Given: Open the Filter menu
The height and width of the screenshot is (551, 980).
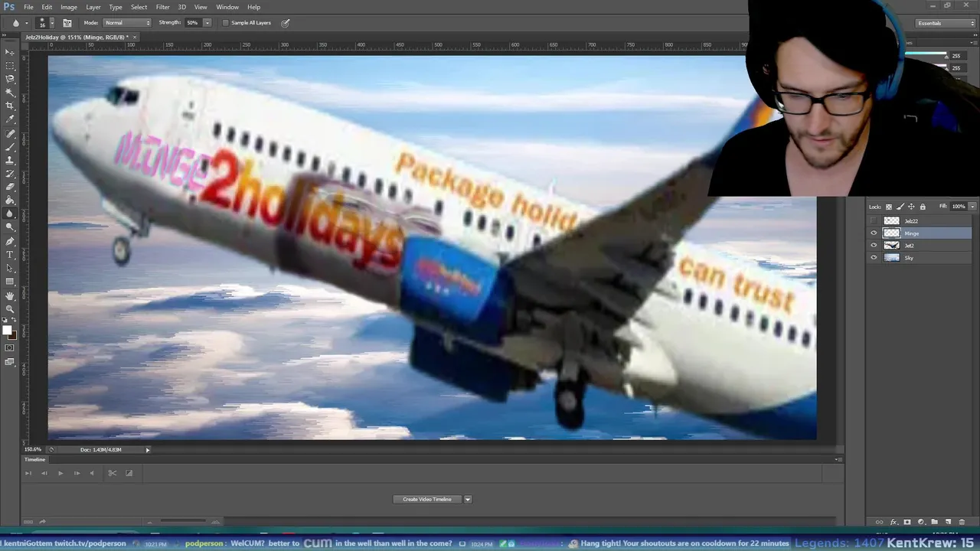Looking at the screenshot, I should click(x=163, y=7).
